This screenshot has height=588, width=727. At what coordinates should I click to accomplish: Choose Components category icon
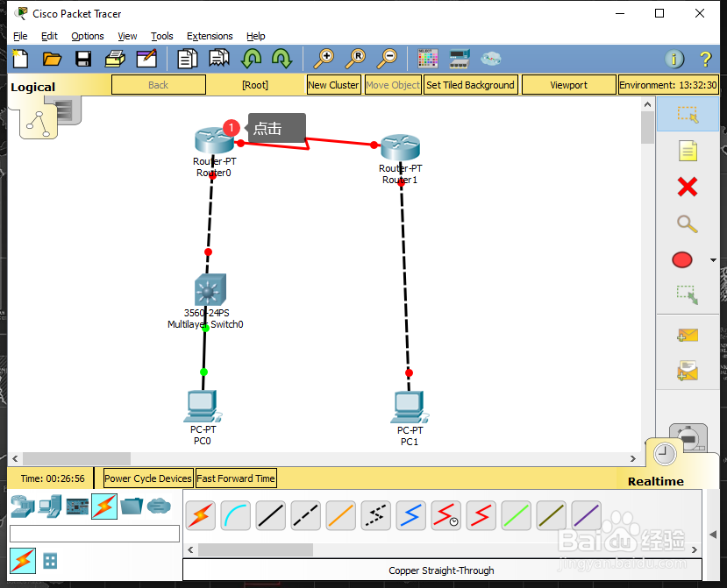pyautogui.click(x=77, y=507)
